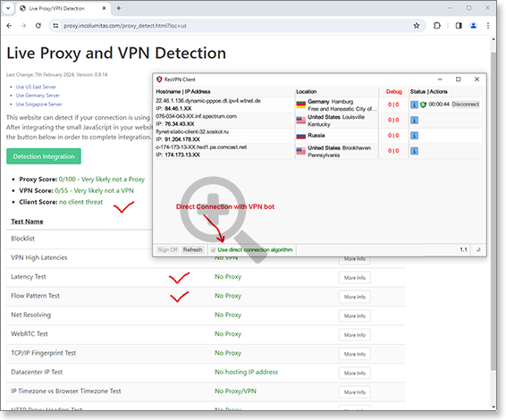Click the Hostname | IP Address column header
This screenshot has width=506, height=420.
[183, 92]
